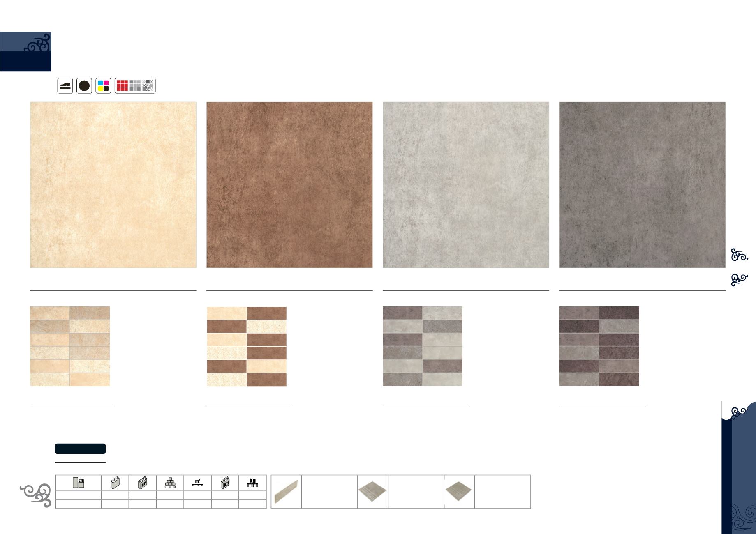Click the Kg per pallet icon

coord(252,483)
